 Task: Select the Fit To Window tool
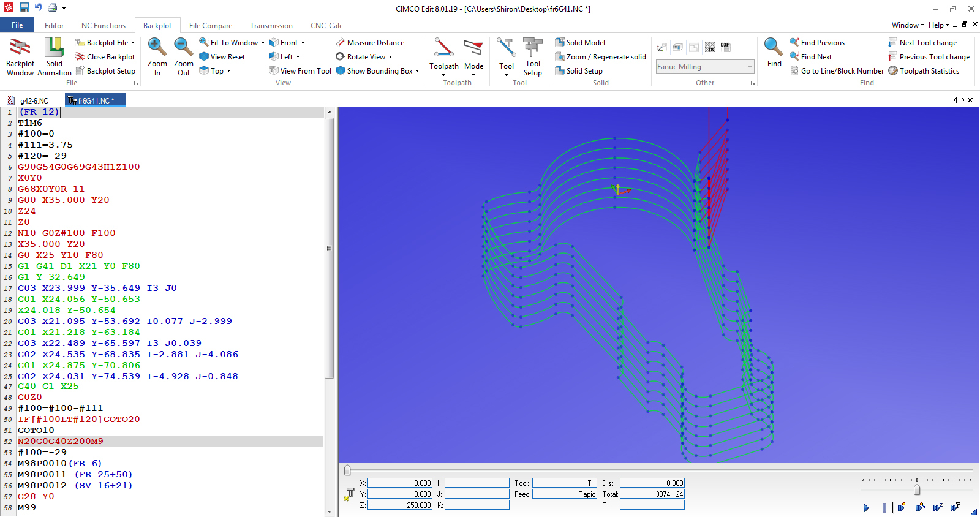228,42
